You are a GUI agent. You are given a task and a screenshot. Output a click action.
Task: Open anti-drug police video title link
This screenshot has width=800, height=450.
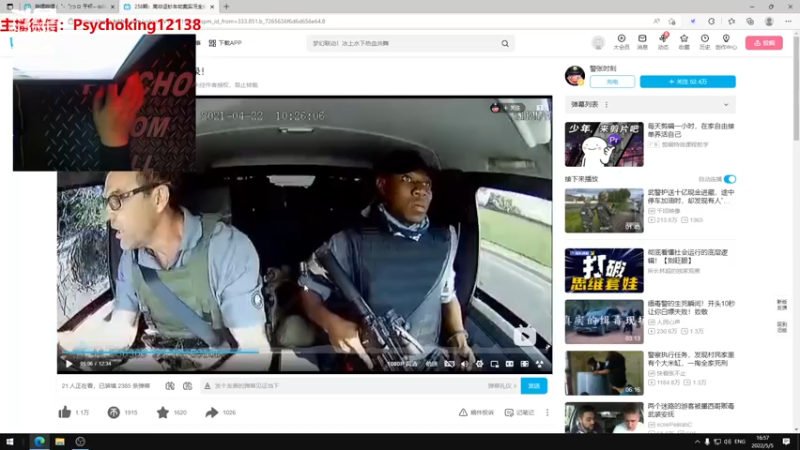[691, 308]
